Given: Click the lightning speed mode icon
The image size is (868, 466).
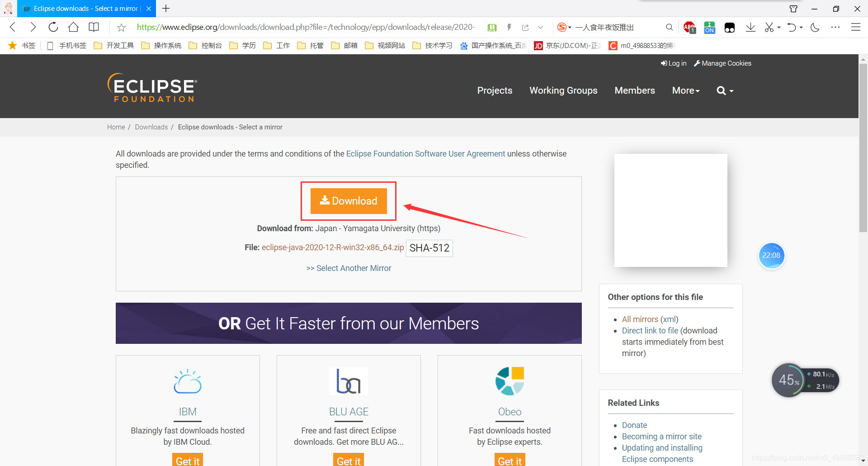Looking at the screenshot, I should (509, 28).
